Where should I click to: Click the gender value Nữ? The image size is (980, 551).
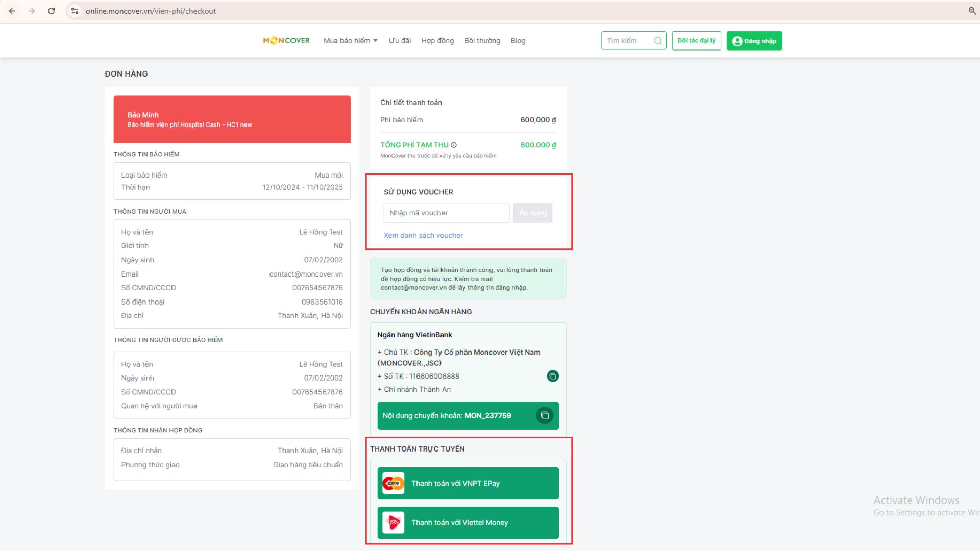[338, 246]
